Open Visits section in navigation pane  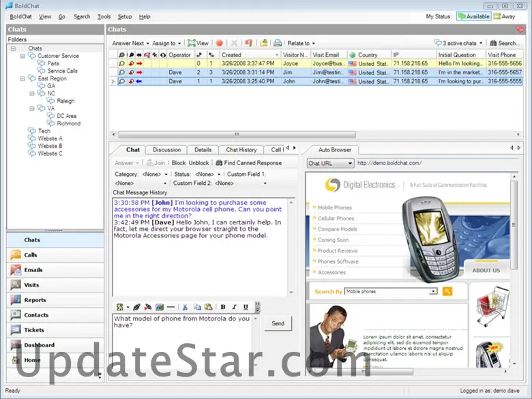tap(55, 285)
